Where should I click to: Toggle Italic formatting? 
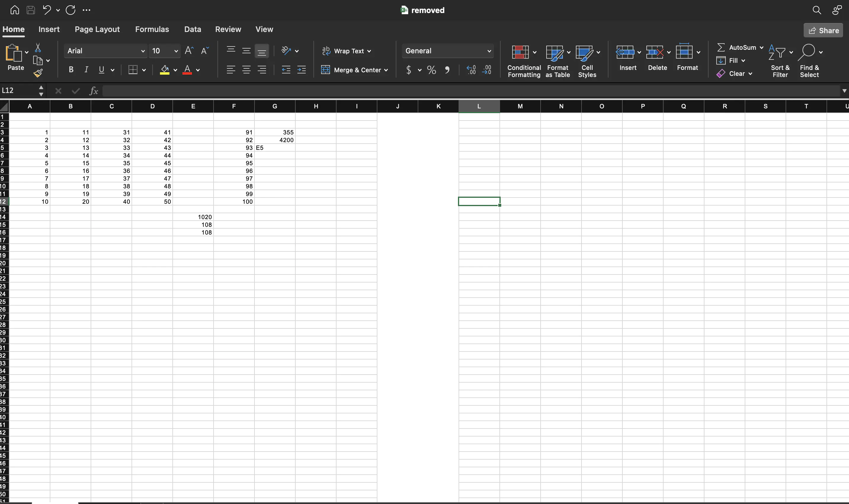coord(86,70)
